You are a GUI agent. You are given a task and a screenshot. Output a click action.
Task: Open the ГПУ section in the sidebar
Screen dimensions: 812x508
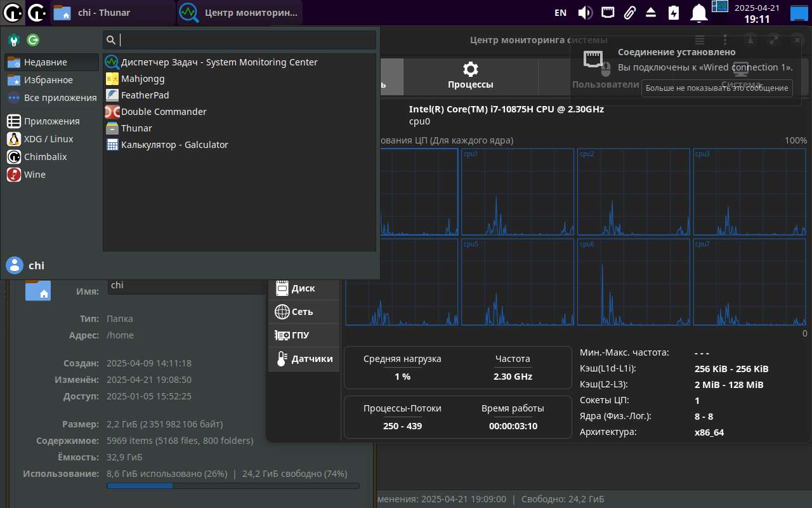(304, 335)
